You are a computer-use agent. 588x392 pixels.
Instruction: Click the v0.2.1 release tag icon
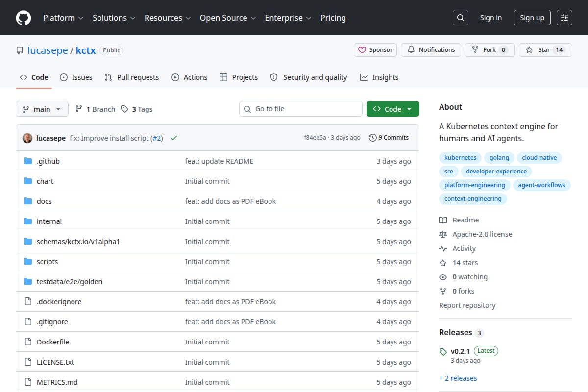(443, 351)
